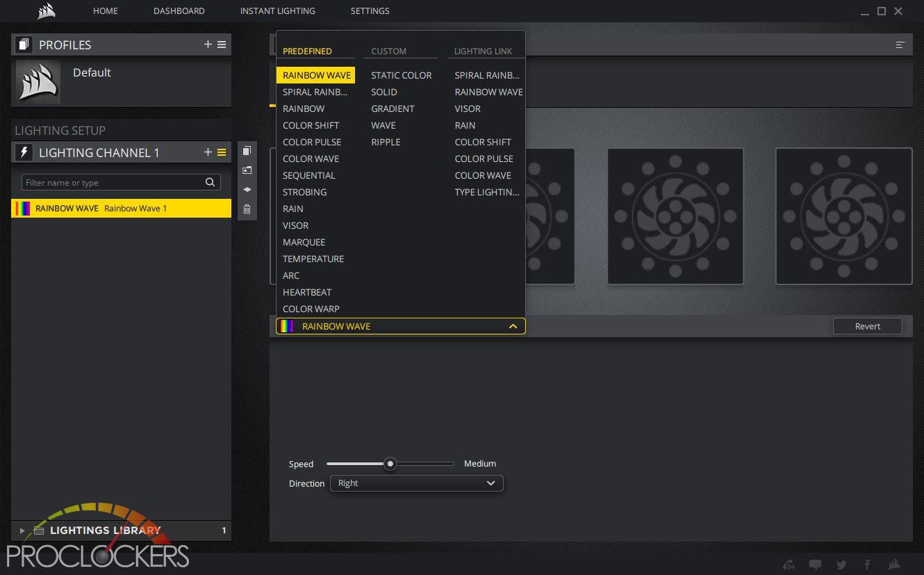Open the Profiles hamburger menu
The image size is (924, 575).
[222, 44]
